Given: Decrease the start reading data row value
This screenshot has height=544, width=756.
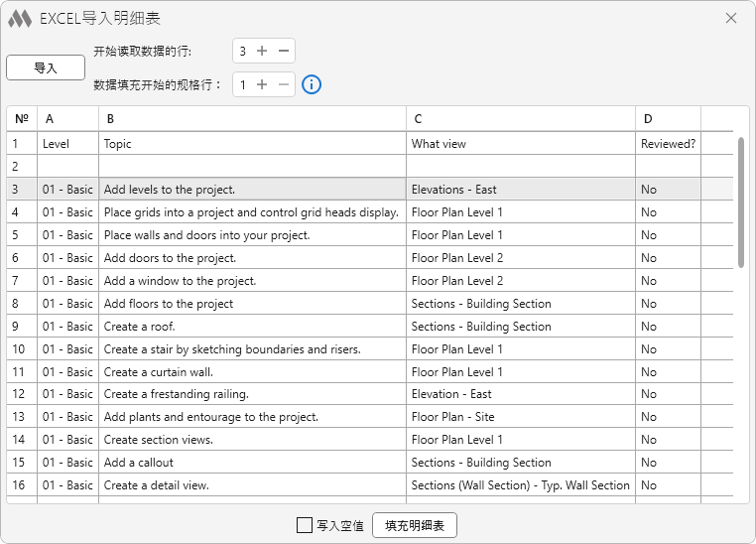Looking at the screenshot, I should (x=284, y=51).
